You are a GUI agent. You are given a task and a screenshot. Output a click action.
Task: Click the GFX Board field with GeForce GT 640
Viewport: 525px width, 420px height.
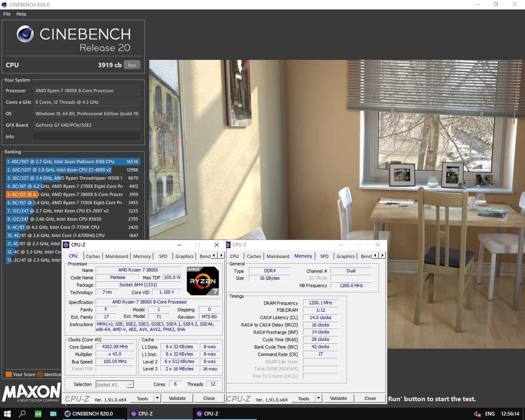point(87,125)
